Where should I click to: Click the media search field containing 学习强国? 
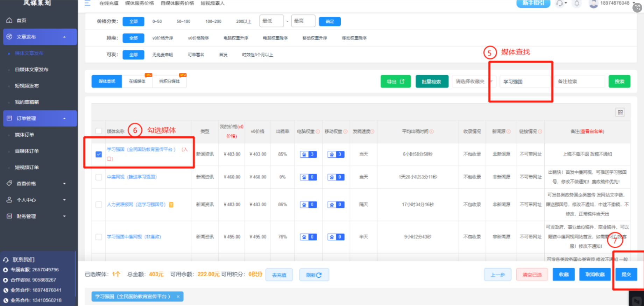pyautogui.click(x=525, y=81)
